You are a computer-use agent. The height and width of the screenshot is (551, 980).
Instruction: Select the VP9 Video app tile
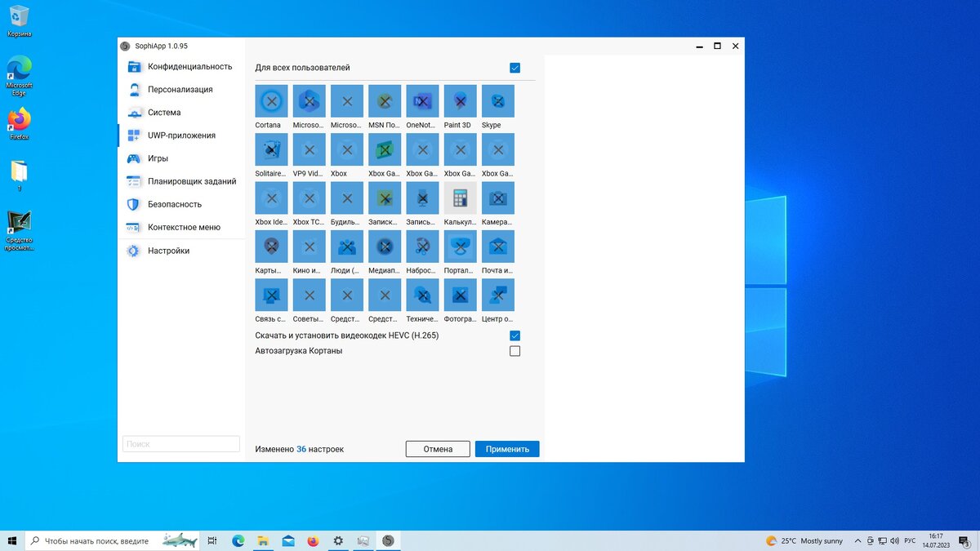pos(310,149)
